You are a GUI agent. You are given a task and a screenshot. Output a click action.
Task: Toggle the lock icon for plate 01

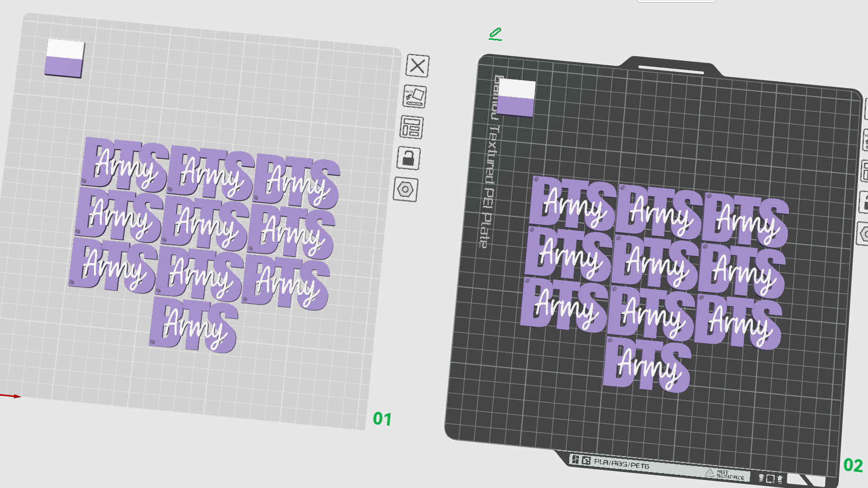pos(409,158)
